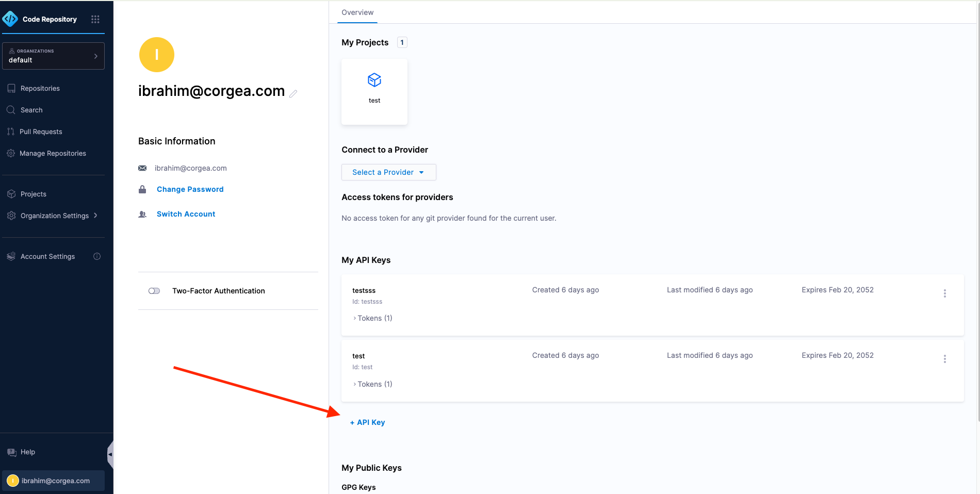The width and height of the screenshot is (980, 494).
Task: Click the Help label in sidebar
Action: (28, 452)
